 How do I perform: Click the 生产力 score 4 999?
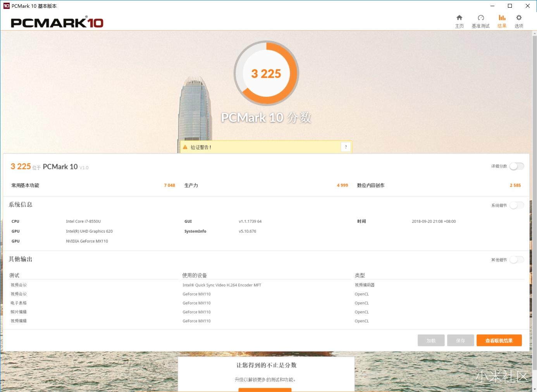pyautogui.click(x=343, y=185)
